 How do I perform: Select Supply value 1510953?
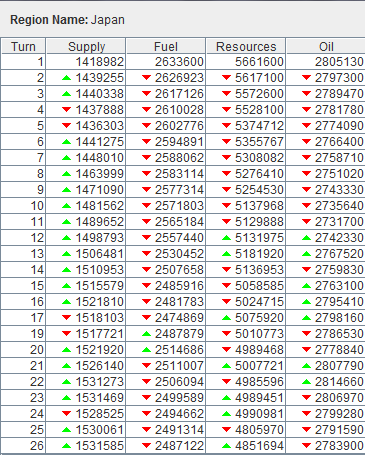pos(100,270)
